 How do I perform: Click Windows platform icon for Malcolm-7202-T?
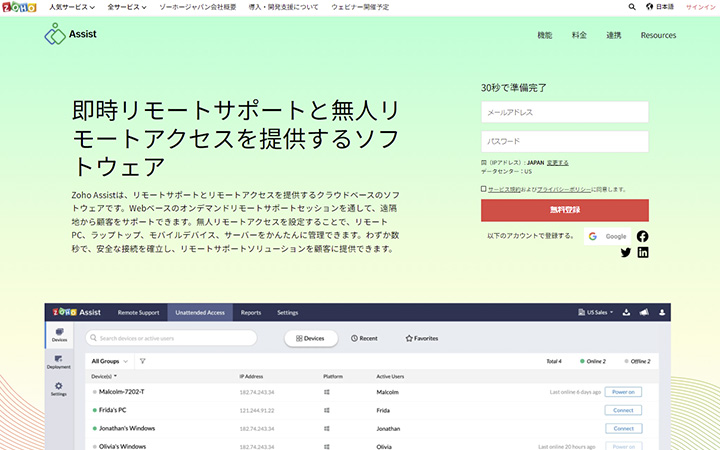[326, 392]
